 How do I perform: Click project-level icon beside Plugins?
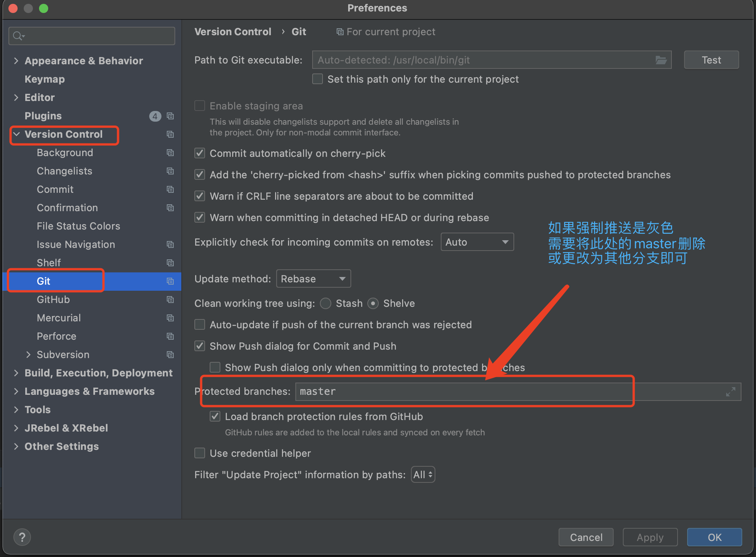[x=170, y=116]
